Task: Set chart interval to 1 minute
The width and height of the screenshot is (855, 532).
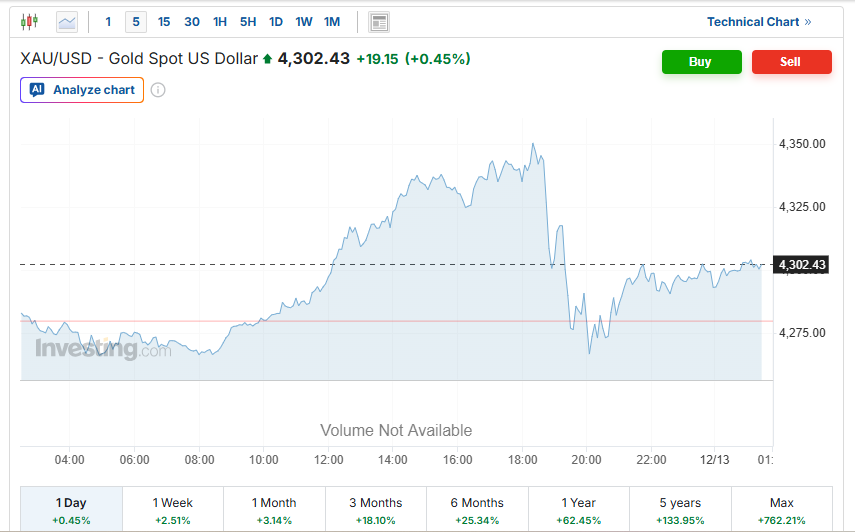Action: tap(108, 21)
